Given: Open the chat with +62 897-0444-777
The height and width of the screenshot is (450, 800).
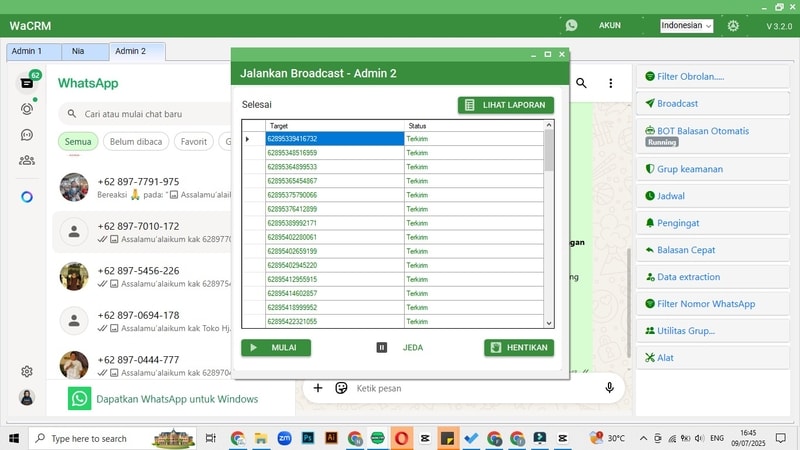Looking at the screenshot, I should (142, 365).
